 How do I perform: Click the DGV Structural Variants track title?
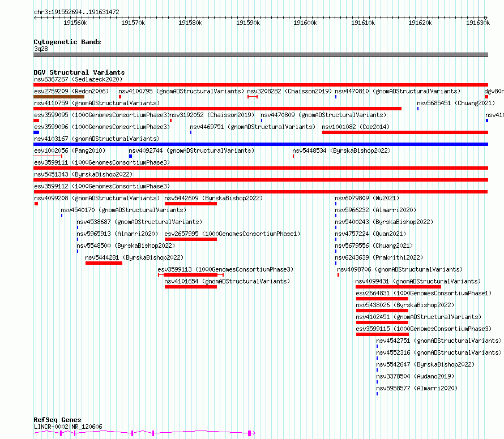[79, 72]
